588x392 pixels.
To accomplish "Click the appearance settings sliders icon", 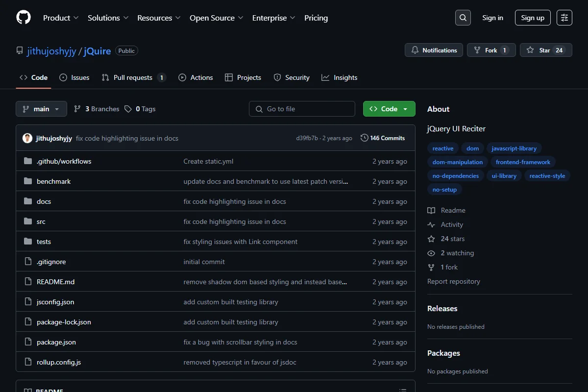I will pos(564,18).
